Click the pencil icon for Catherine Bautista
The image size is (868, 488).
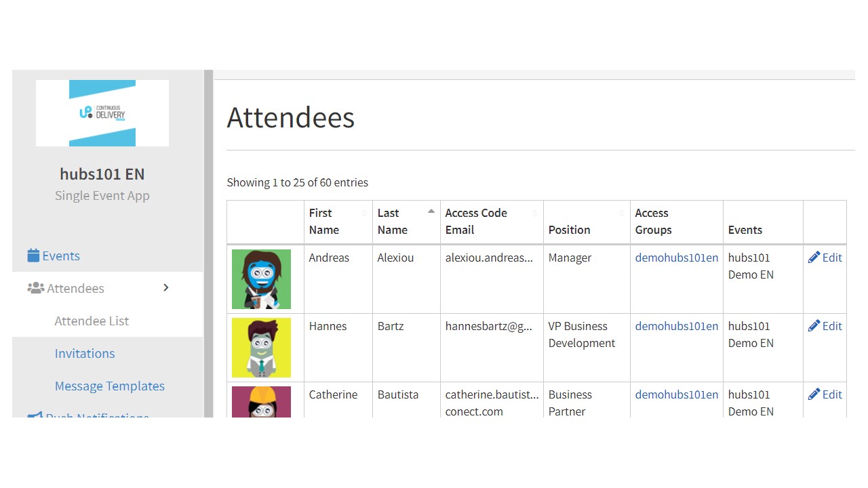coord(814,394)
